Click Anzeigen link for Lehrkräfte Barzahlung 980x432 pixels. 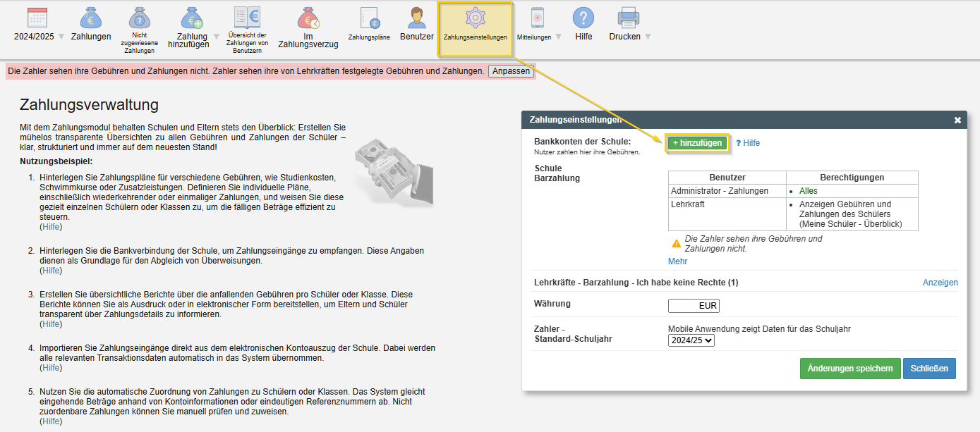pyautogui.click(x=940, y=283)
